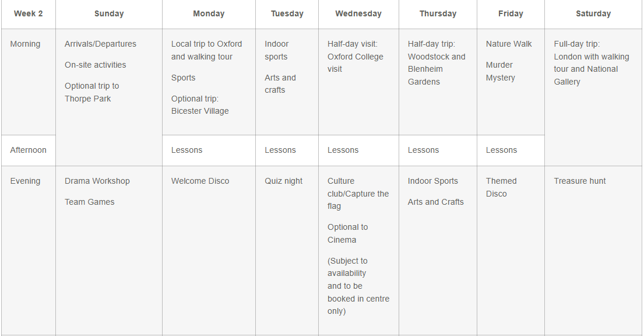Select Quiz night on Tuesday evening
Image resolution: width=644 pixels, height=336 pixels.
(x=283, y=181)
